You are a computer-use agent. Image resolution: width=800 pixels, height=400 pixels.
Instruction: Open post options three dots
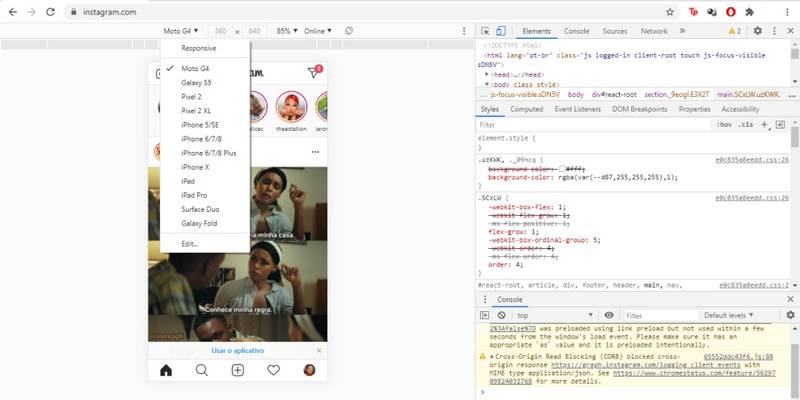point(315,152)
